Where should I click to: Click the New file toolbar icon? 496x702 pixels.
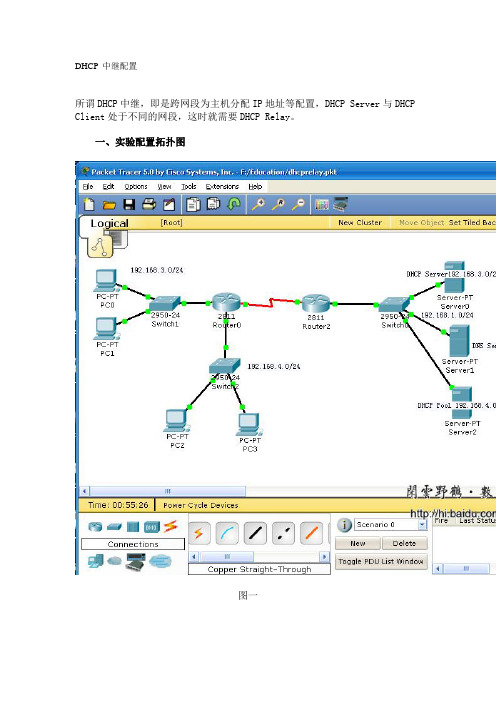pos(89,205)
